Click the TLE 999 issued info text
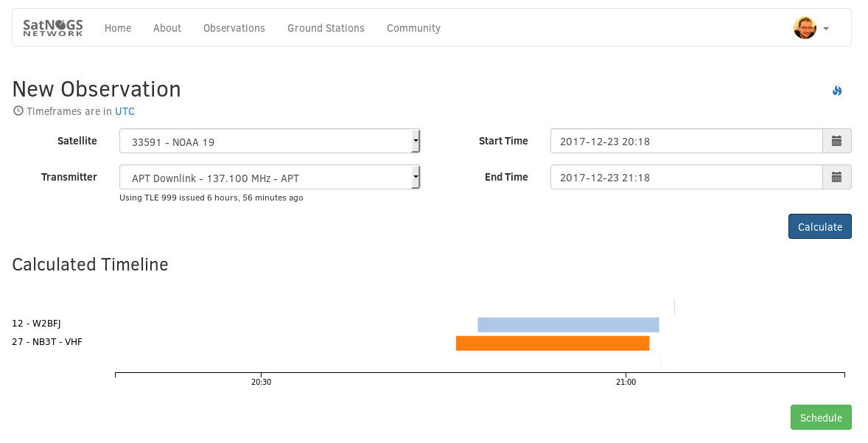Viewport: 868px width, 443px height. click(x=211, y=198)
